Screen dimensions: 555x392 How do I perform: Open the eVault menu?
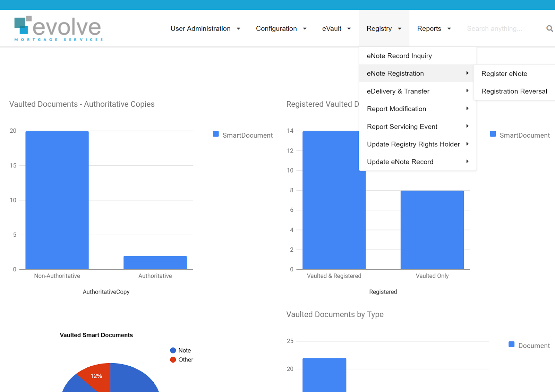[x=336, y=28]
